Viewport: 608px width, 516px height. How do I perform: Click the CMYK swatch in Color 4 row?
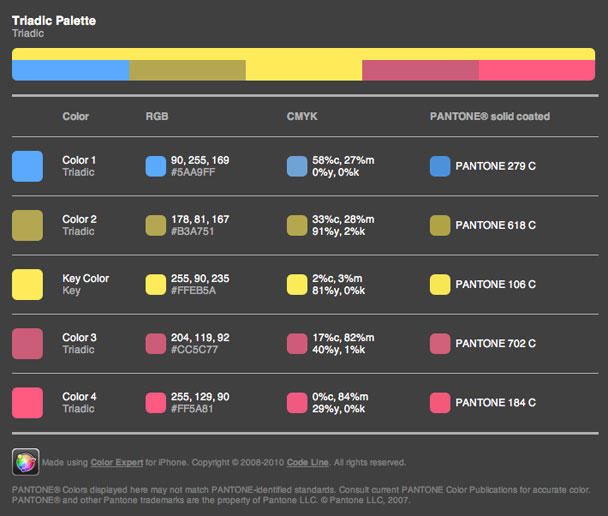click(x=297, y=402)
